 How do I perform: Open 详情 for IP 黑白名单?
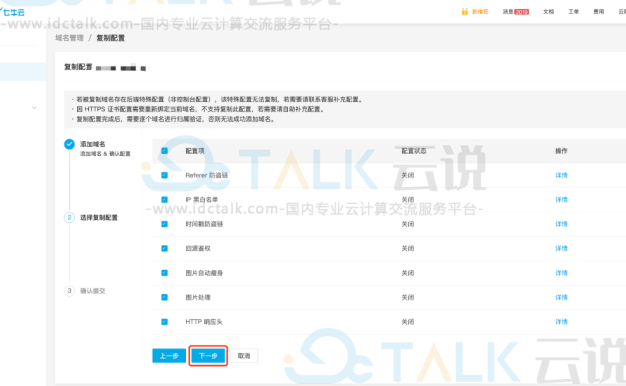click(561, 200)
